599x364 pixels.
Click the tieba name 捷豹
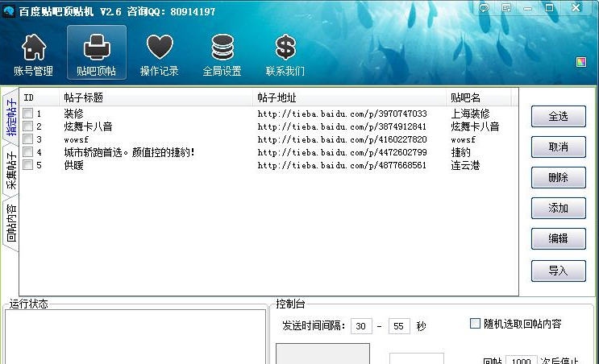coord(460,153)
